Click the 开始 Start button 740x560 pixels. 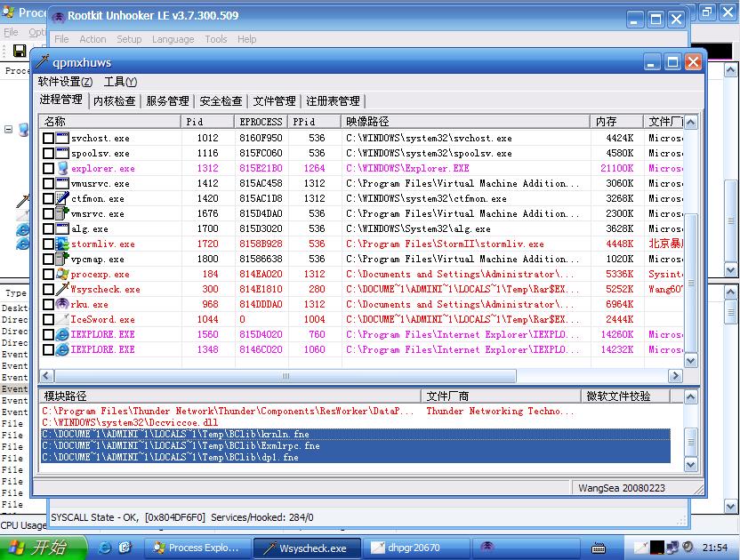pyautogui.click(x=44, y=548)
